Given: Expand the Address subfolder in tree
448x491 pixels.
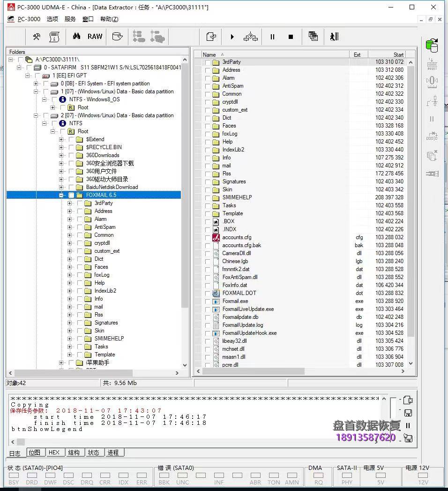Looking at the screenshot, I should click(69, 211).
